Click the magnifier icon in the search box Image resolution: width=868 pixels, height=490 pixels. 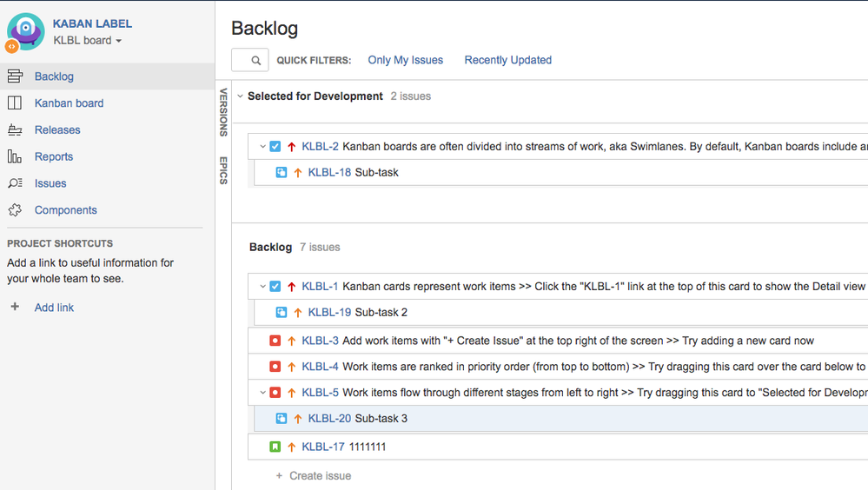tap(255, 60)
